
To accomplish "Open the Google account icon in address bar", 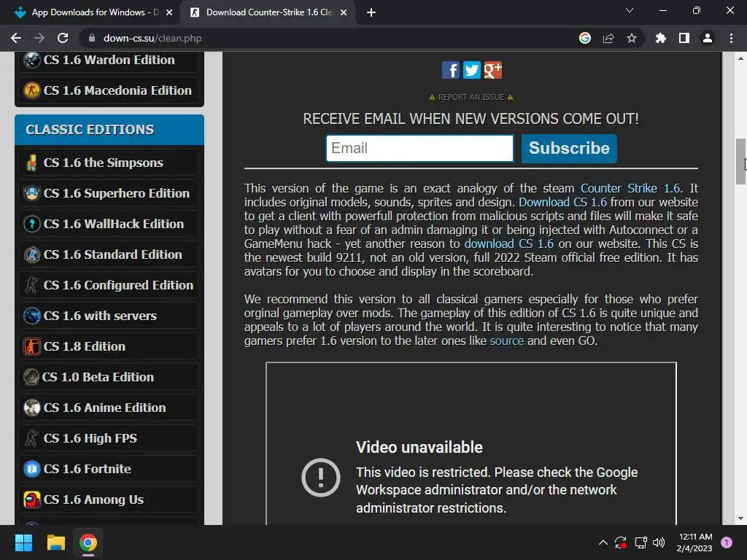I will click(x=585, y=38).
